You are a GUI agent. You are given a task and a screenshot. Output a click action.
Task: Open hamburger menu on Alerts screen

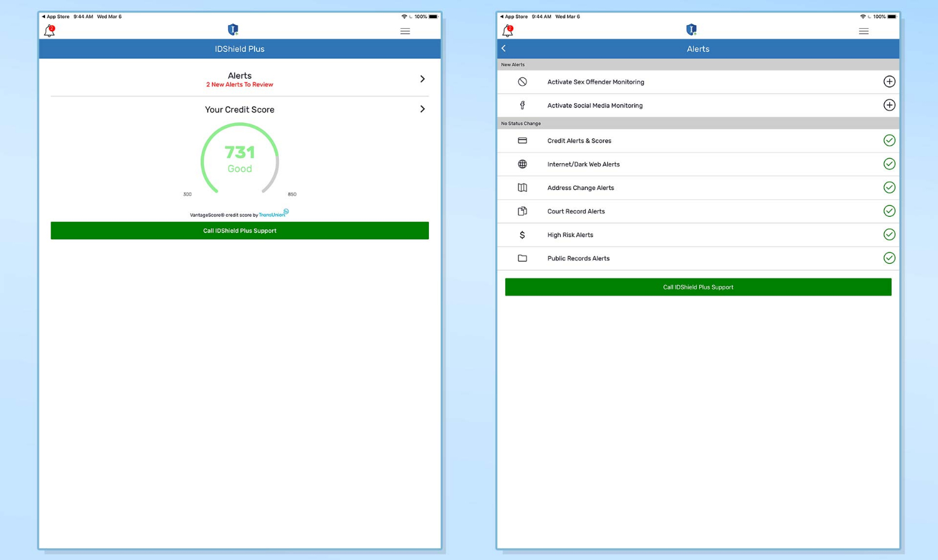[864, 31]
